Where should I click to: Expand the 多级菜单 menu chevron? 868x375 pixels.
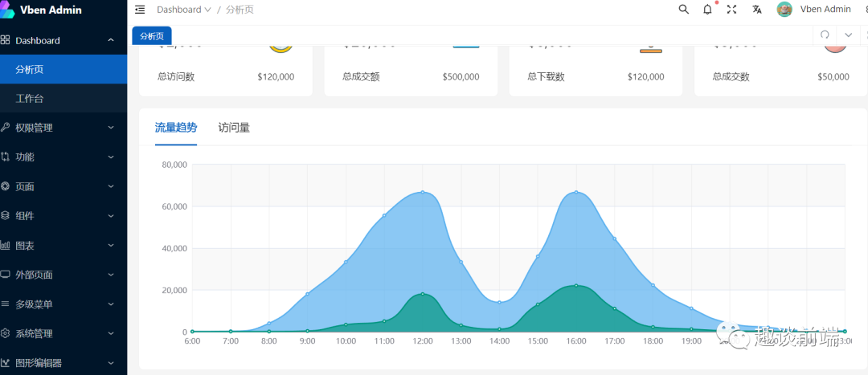(111, 304)
